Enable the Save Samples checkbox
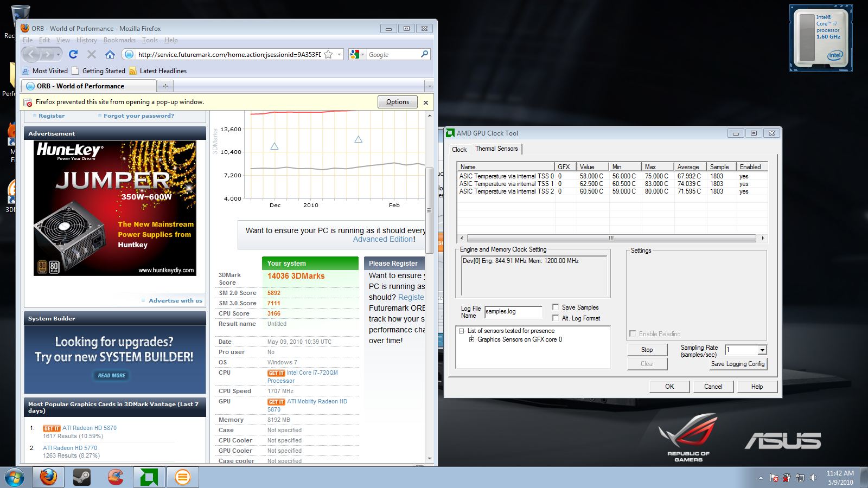This screenshot has height=488, width=868. click(x=556, y=307)
